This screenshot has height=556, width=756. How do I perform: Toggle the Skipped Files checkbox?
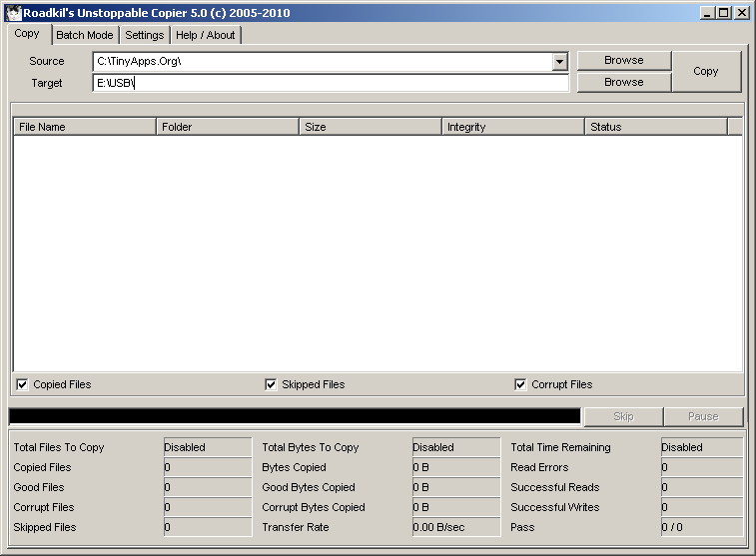(x=271, y=384)
